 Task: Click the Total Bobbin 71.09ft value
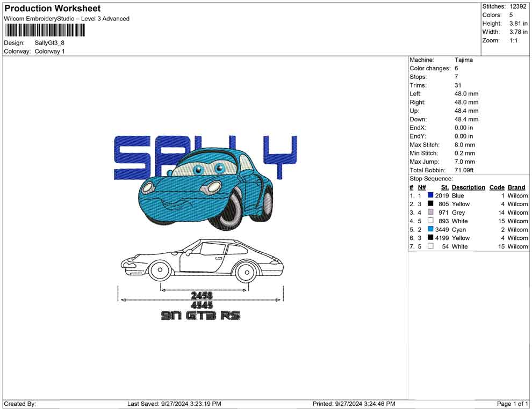pos(464,170)
